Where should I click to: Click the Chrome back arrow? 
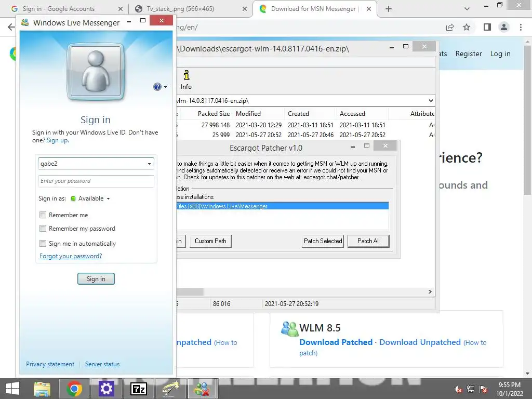11,27
